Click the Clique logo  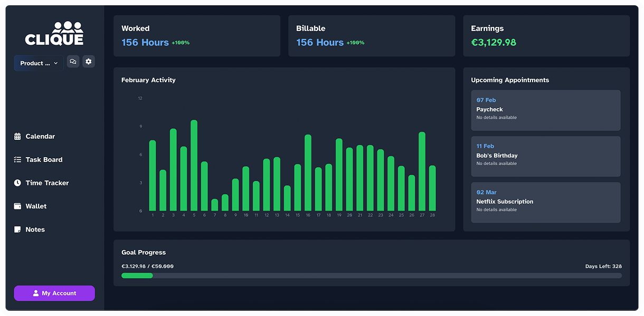click(54, 33)
